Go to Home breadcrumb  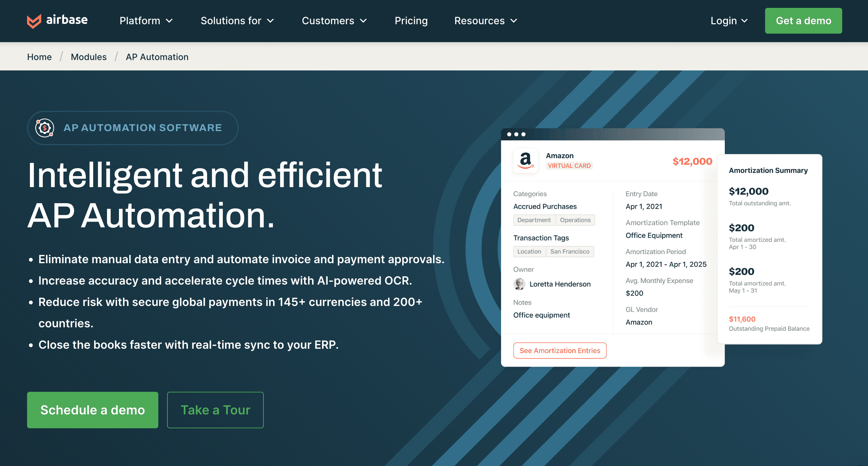coord(39,57)
